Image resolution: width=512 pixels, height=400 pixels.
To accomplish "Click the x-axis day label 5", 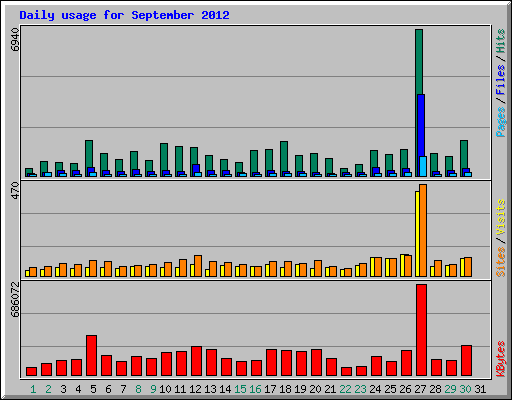I will (93, 389).
